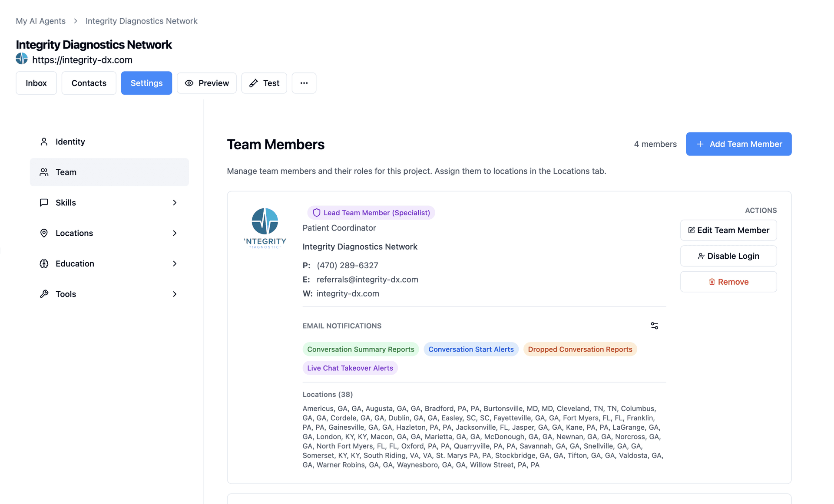Click the Integrity Diagnostics logo thumbnail
Screen dimensions: 834x504
[x=265, y=228]
